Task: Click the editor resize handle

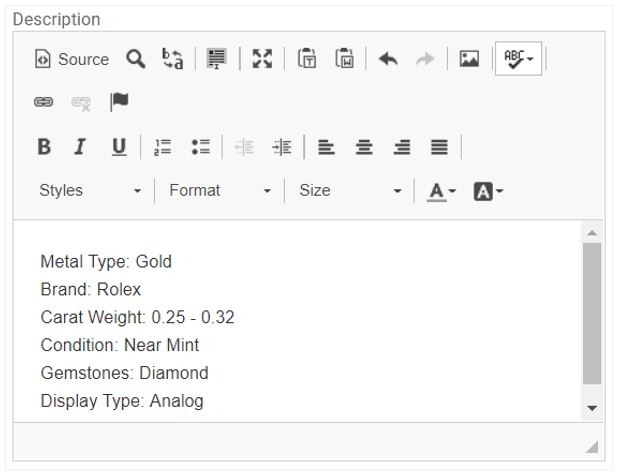Action: 592,447
